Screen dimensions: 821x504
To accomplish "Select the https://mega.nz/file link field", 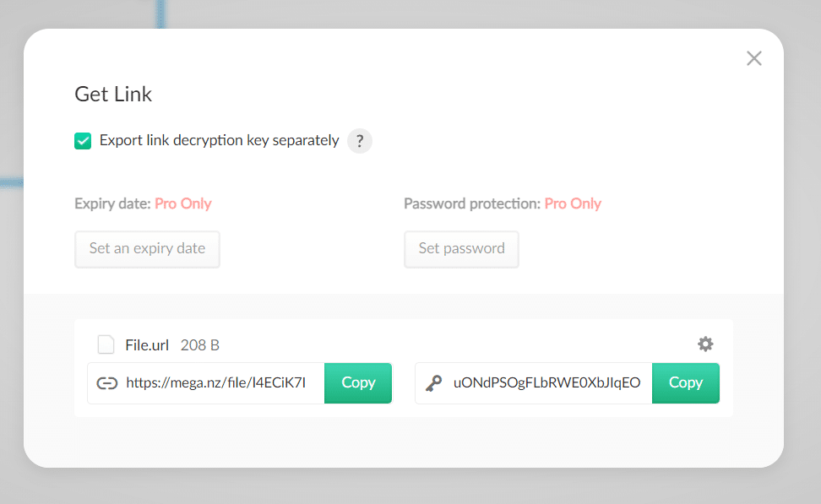I will 206,383.
